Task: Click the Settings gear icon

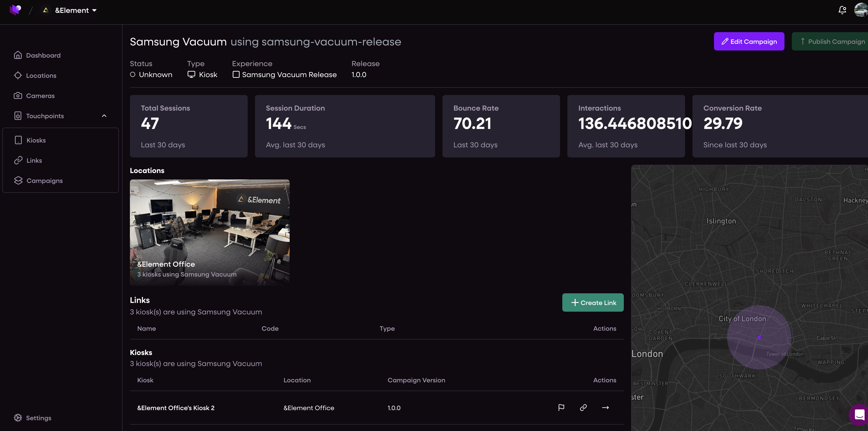Action: click(18, 417)
